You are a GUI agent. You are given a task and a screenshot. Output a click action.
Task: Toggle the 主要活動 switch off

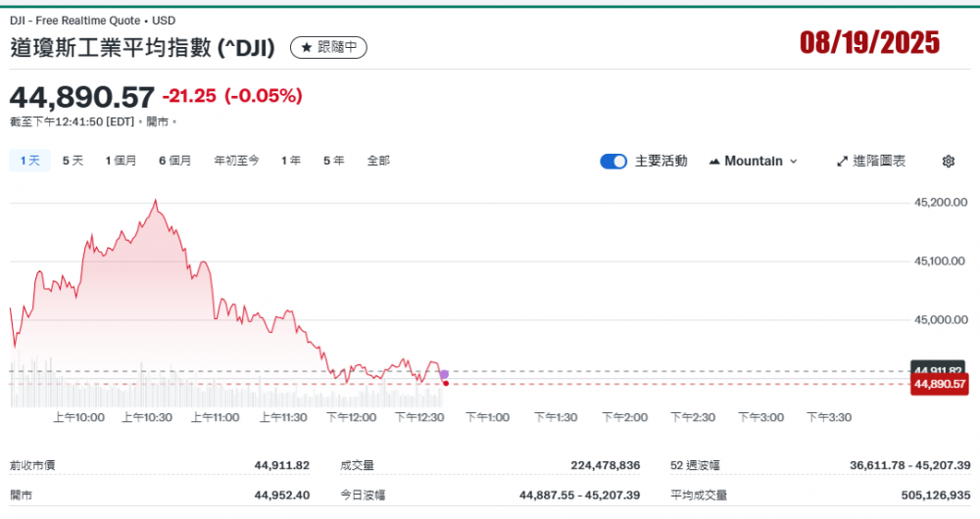(x=613, y=162)
